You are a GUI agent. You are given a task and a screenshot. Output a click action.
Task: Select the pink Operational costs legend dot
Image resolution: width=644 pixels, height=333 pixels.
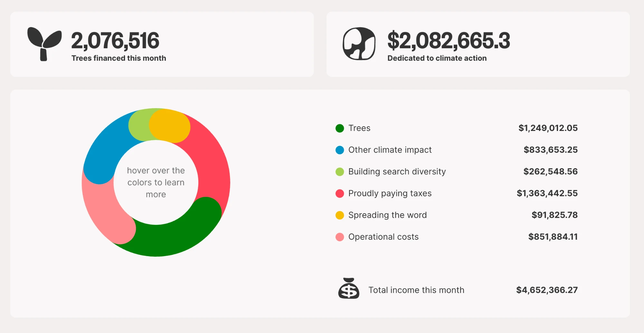point(340,237)
